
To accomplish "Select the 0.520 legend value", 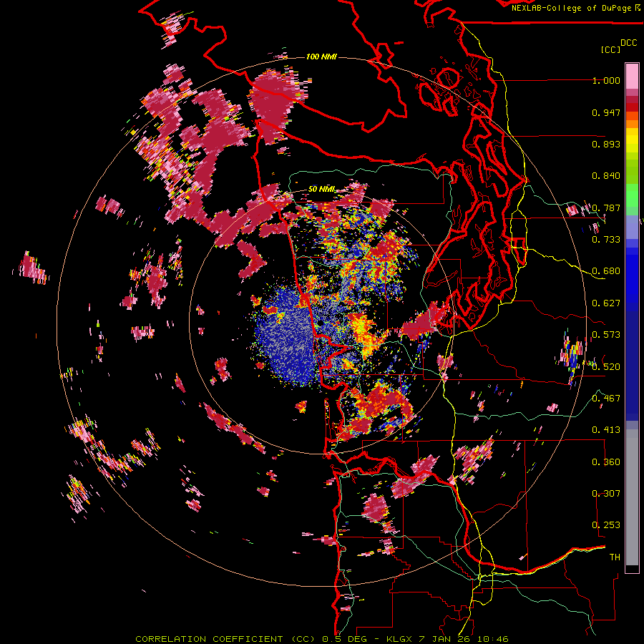I will 606,366.
